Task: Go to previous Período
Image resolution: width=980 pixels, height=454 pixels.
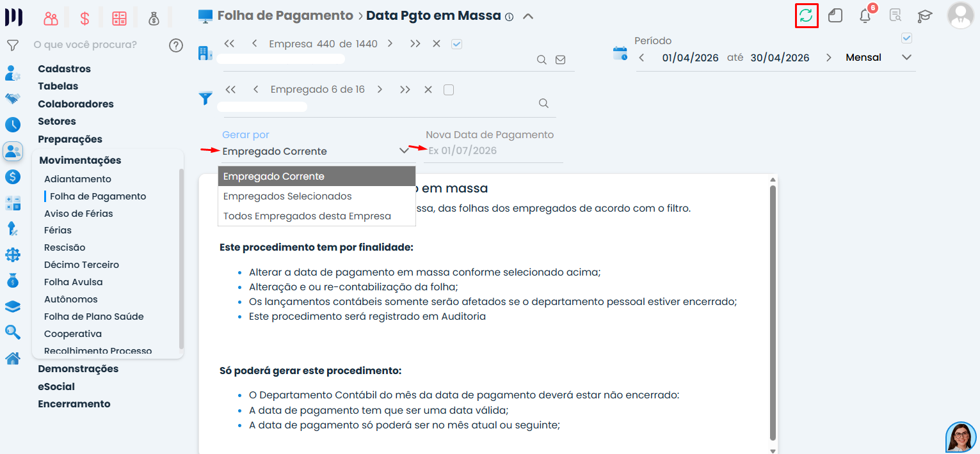Action: (642, 58)
